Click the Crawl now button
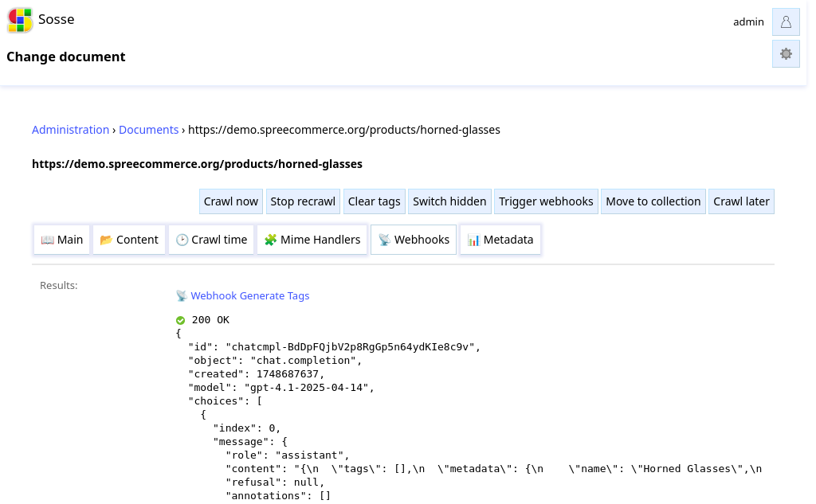The width and height of the screenshot is (816, 504). pyautogui.click(x=231, y=201)
